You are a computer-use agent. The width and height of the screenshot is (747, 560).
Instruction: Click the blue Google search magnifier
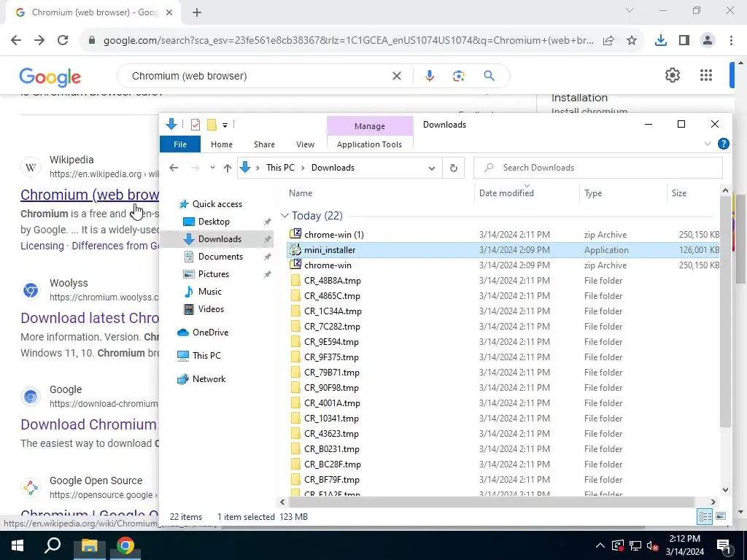point(489,76)
